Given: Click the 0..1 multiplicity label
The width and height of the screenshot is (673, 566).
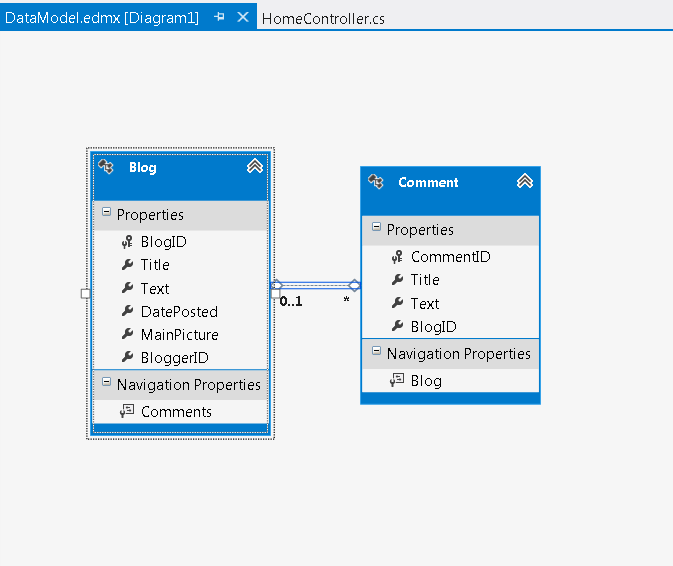Looking at the screenshot, I should 291,301.
